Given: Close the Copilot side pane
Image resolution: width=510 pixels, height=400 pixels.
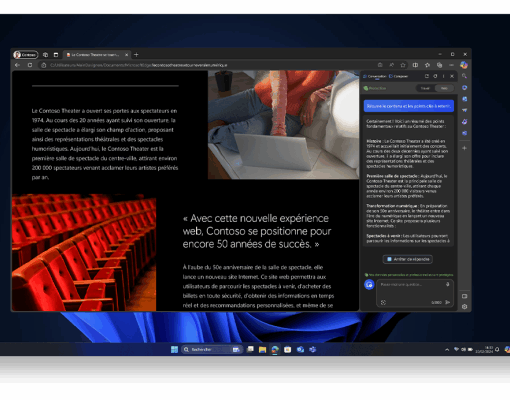Looking at the screenshot, I should (452, 76).
